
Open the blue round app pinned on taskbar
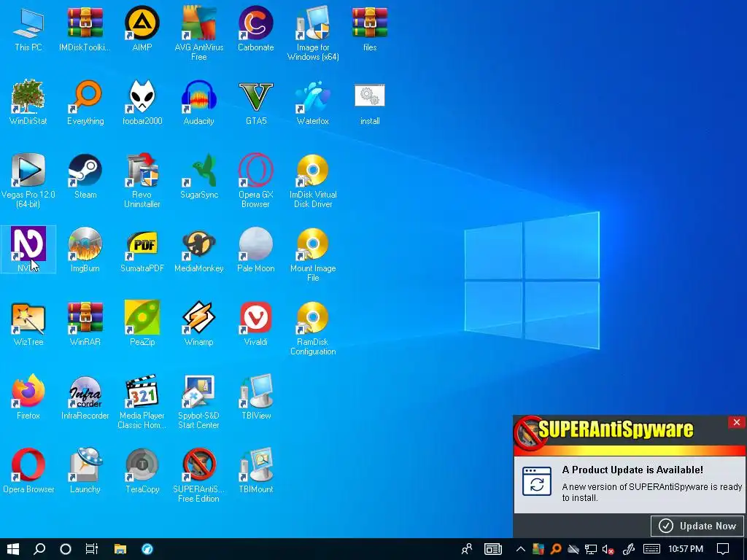(x=147, y=549)
